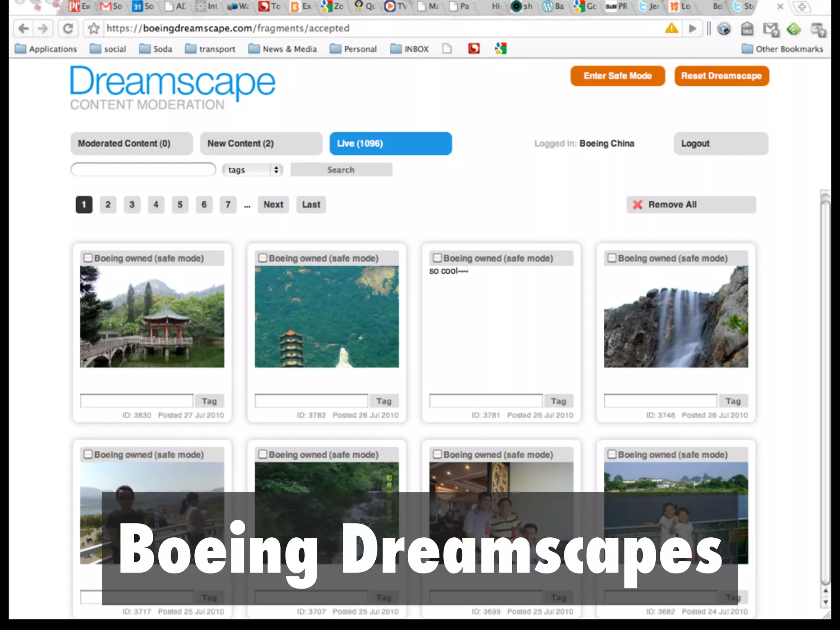This screenshot has width=840, height=630.
Task: Open the Personal bookmarks folder
Action: (x=353, y=49)
